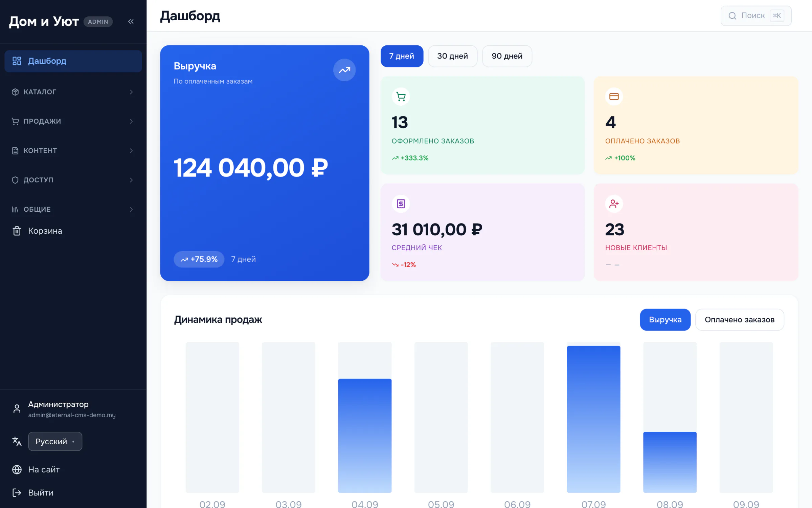Click the Дашборд grid icon in the sidebar
The width and height of the screenshot is (812, 508).
click(17, 61)
